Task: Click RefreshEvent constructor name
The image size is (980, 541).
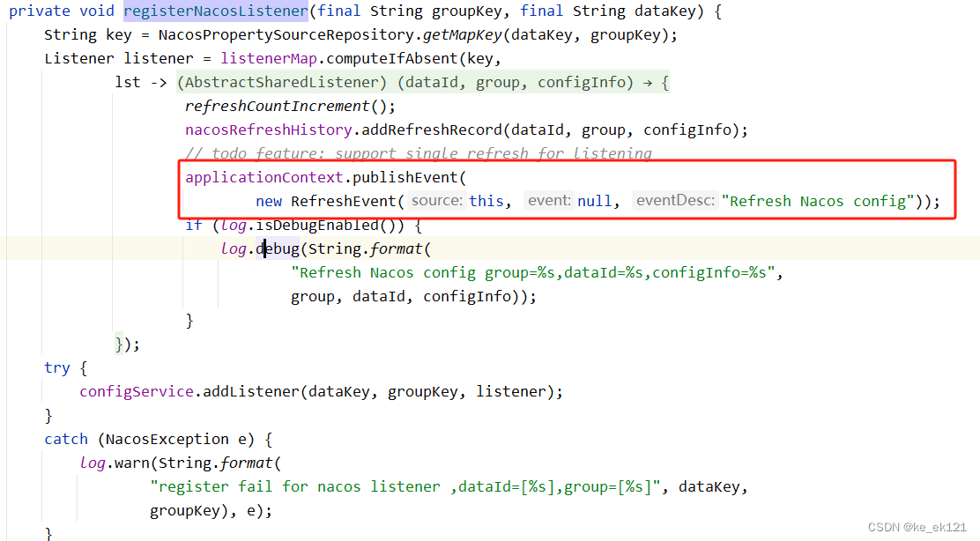Action: [x=344, y=201]
